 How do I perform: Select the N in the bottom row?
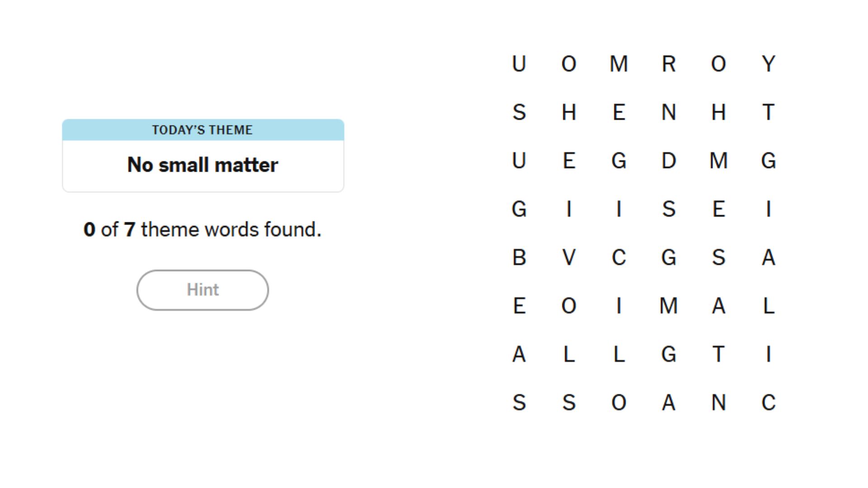(718, 403)
